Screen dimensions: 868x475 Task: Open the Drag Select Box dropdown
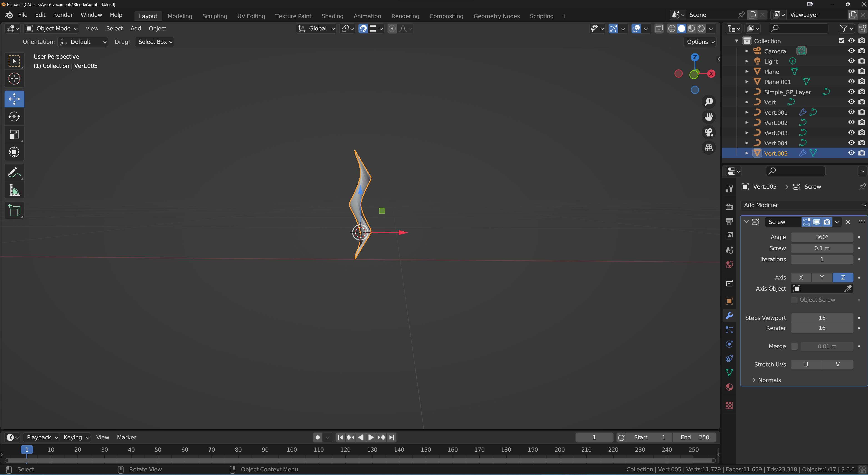coord(155,42)
